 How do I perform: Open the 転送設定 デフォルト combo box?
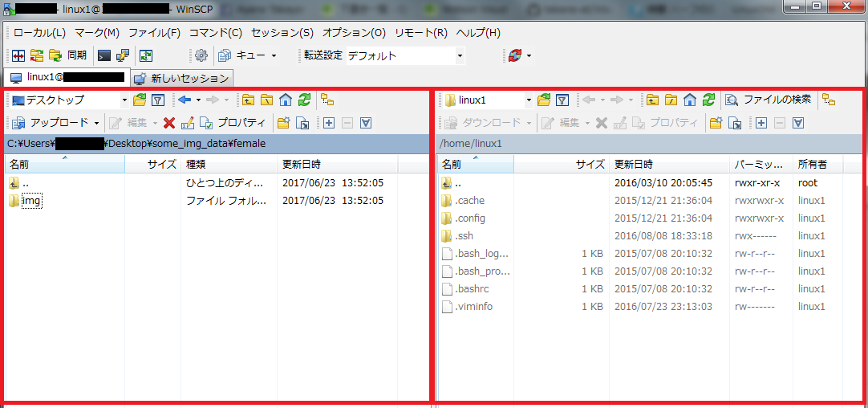[406, 55]
